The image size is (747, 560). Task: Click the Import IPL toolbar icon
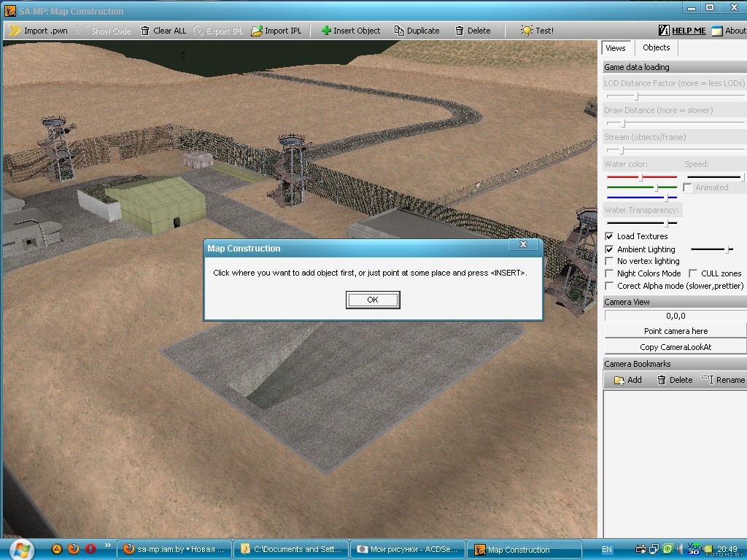pyautogui.click(x=257, y=31)
